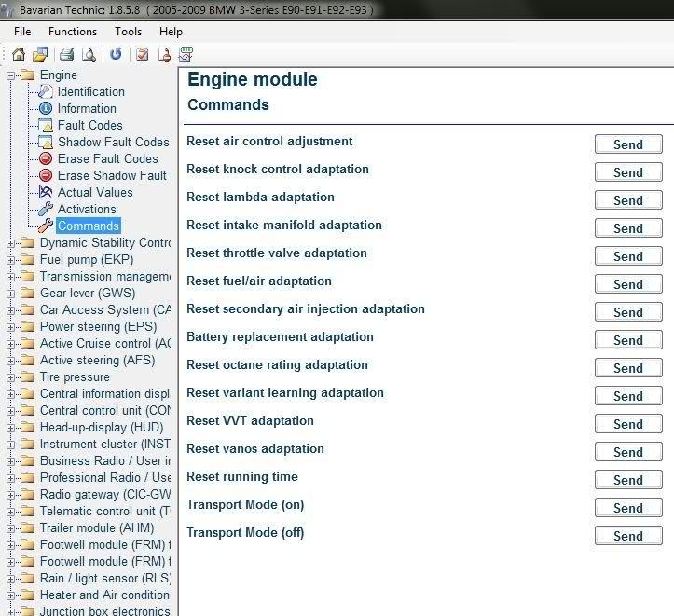Click the Fuel pump (EKP) folder icon
The width and height of the screenshot is (674, 616).
[28, 259]
